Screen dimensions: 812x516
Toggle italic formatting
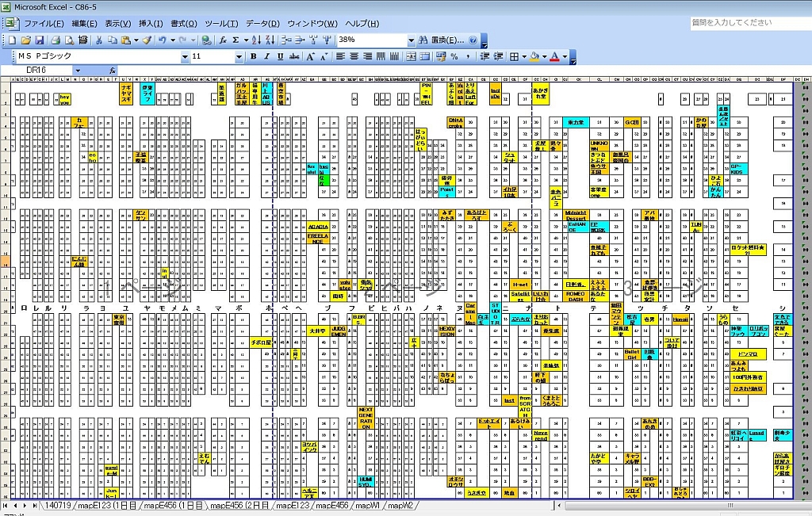pos(266,56)
